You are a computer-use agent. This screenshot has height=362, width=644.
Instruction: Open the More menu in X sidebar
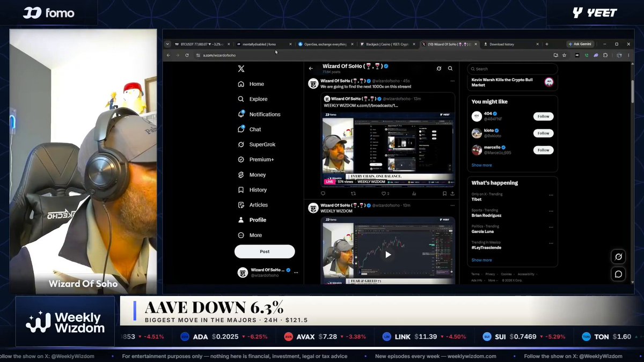coord(250,235)
